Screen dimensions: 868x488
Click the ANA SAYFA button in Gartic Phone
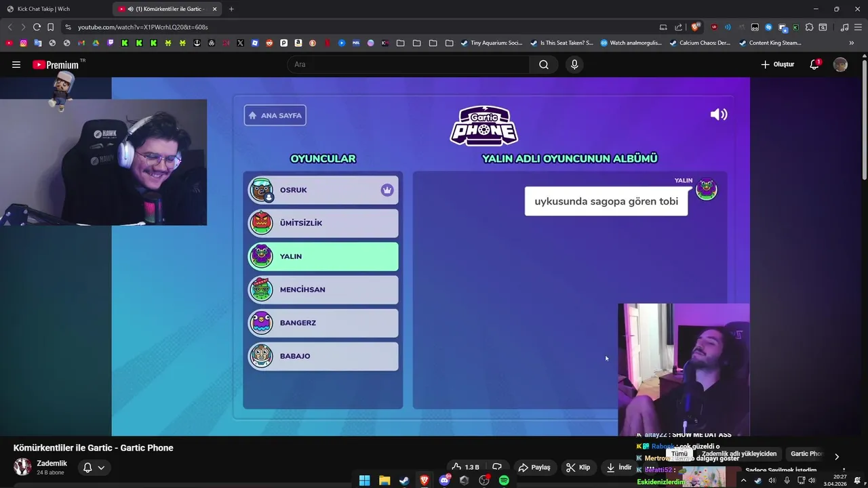[x=275, y=115]
